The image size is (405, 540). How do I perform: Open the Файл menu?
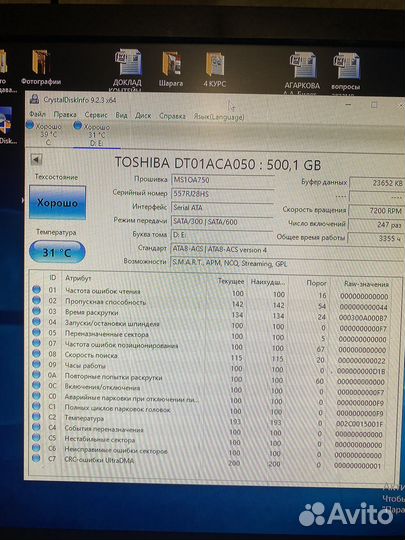coord(37,114)
